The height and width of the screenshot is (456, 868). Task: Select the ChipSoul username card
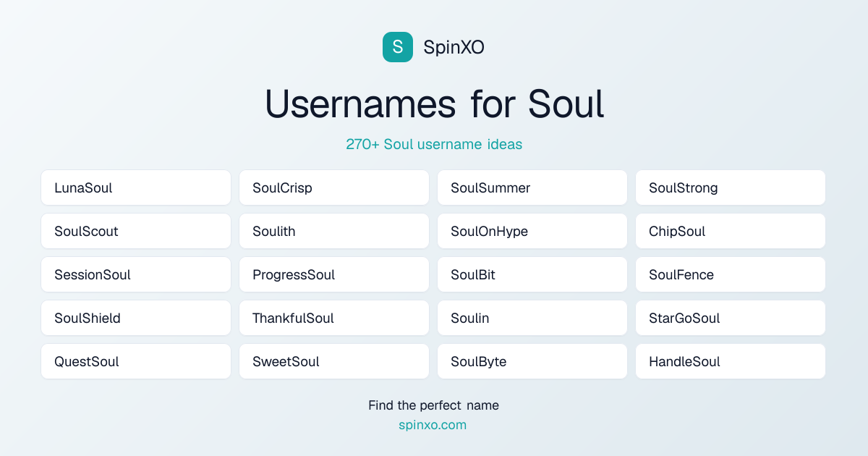pos(731,231)
